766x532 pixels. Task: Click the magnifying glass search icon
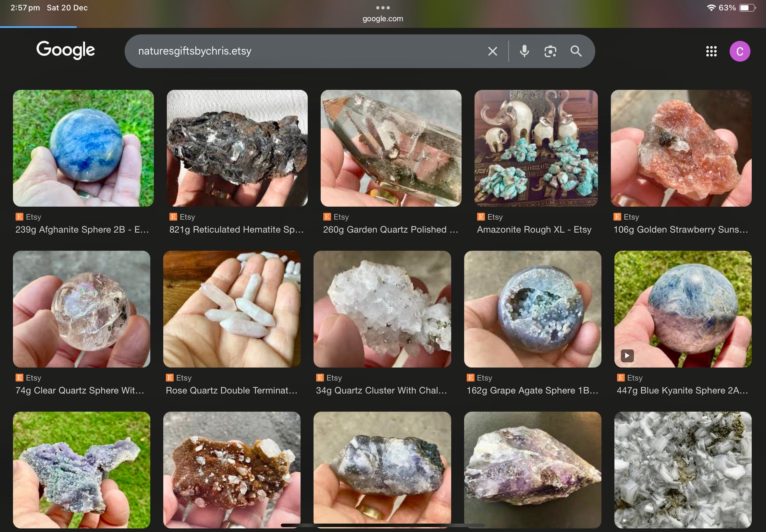point(576,51)
